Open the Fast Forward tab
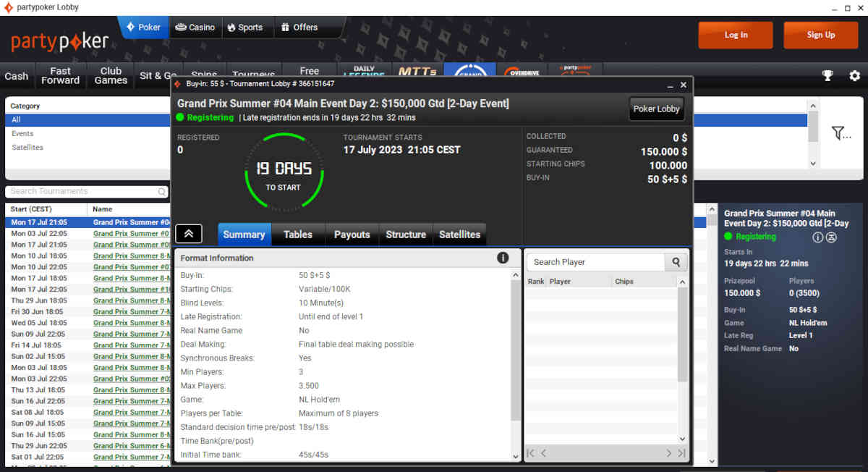Image resolution: width=868 pixels, height=472 pixels. [x=61, y=75]
